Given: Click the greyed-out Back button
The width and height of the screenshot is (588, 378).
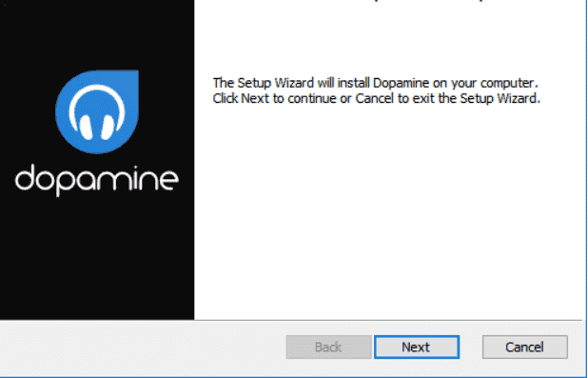Looking at the screenshot, I should click(x=328, y=347).
